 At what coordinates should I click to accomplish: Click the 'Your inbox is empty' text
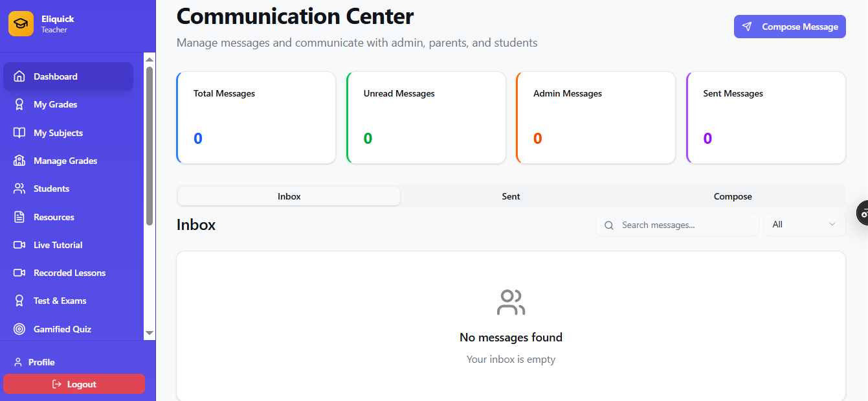pyautogui.click(x=511, y=360)
